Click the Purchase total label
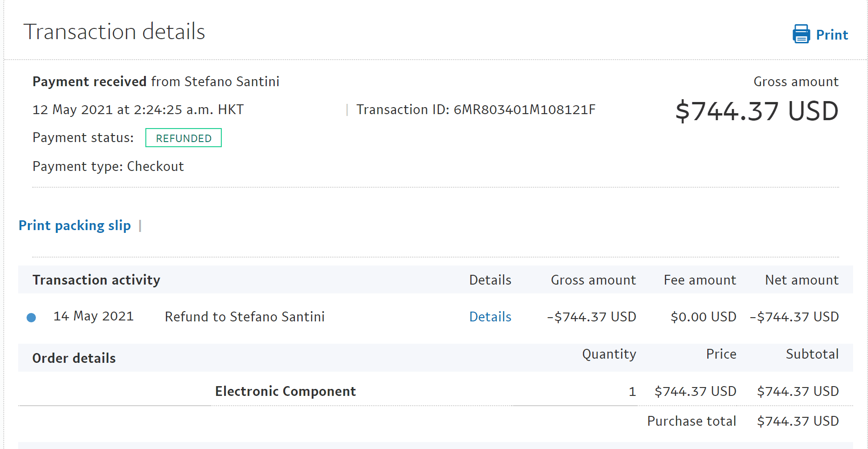 (x=691, y=421)
